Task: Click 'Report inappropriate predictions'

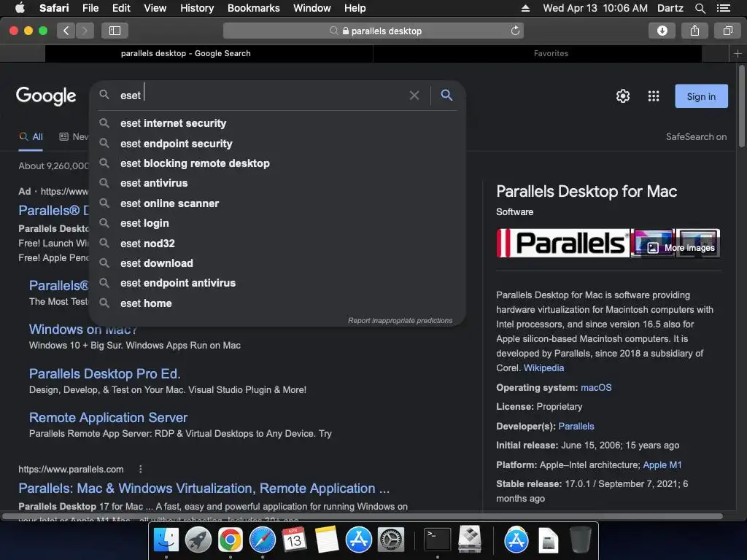Action: tap(400, 321)
